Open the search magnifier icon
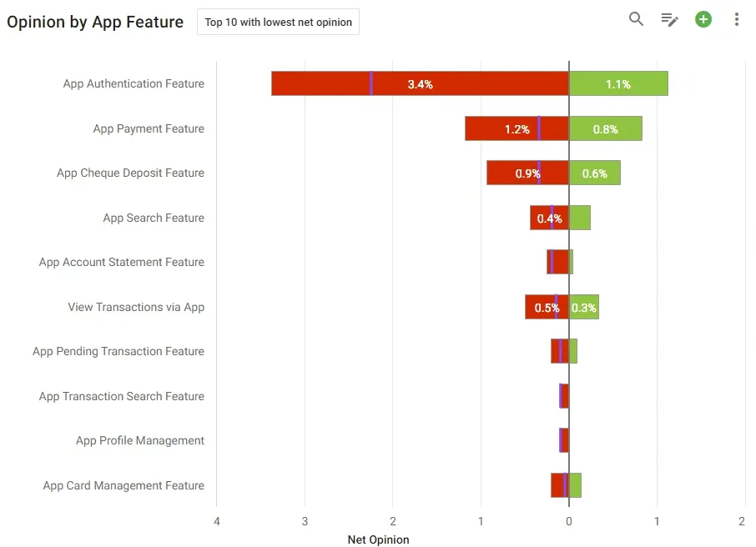756x547 pixels. 636,19
